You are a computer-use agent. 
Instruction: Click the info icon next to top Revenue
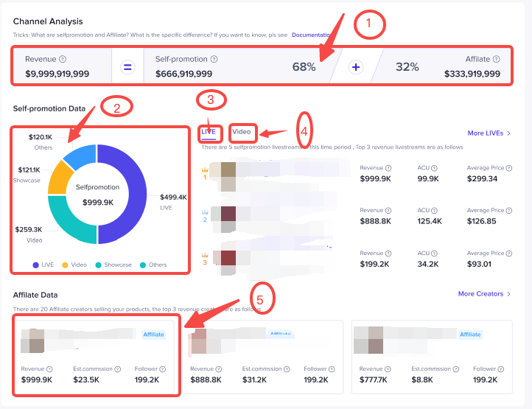63,59
